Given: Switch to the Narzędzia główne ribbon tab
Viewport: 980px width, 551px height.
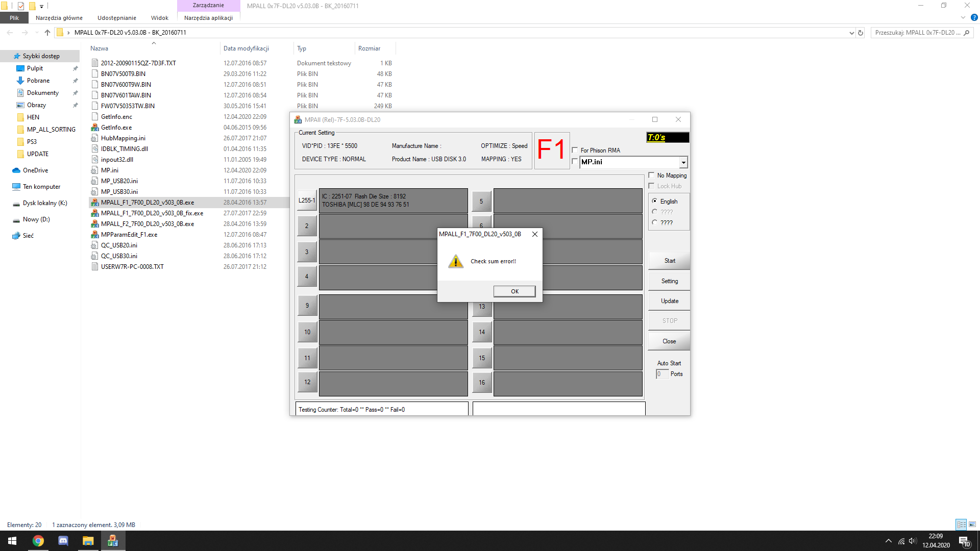Looking at the screenshot, I should pos(59,18).
